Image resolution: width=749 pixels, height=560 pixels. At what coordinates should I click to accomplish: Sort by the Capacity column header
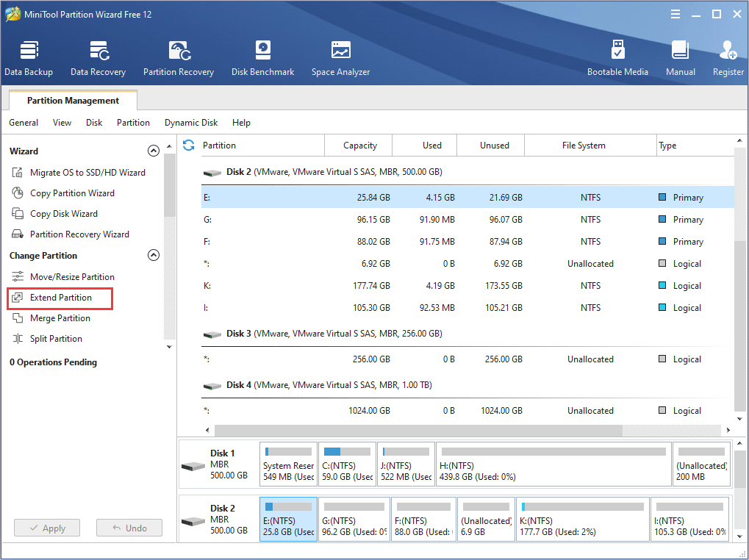click(359, 145)
